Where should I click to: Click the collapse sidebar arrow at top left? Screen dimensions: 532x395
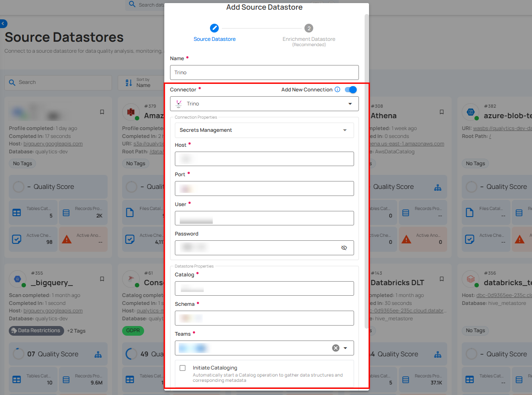[x=4, y=24]
